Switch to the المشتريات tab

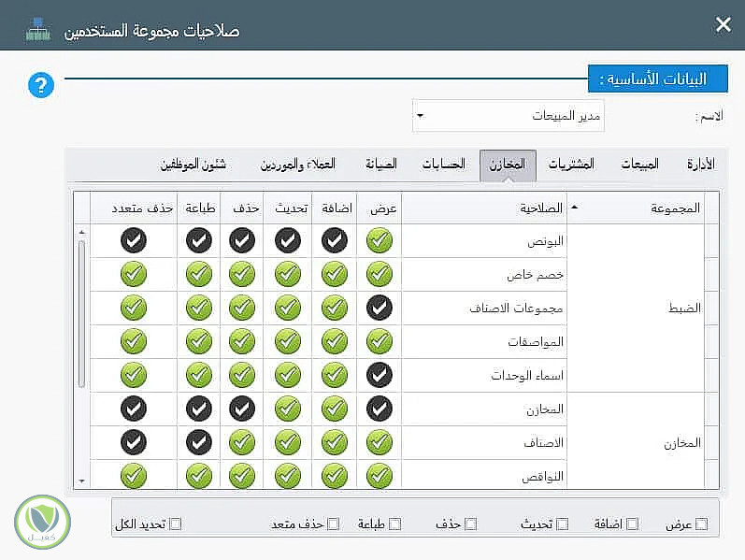coord(571,165)
